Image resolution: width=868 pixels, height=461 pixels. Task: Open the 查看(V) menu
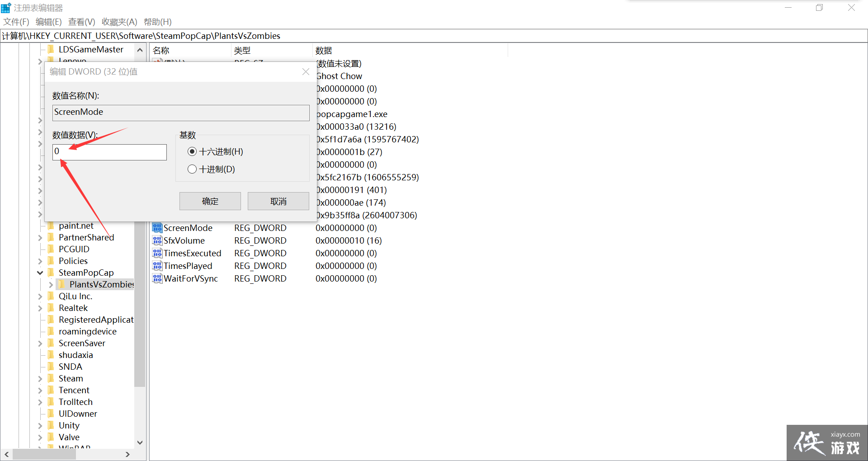click(x=81, y=22)
